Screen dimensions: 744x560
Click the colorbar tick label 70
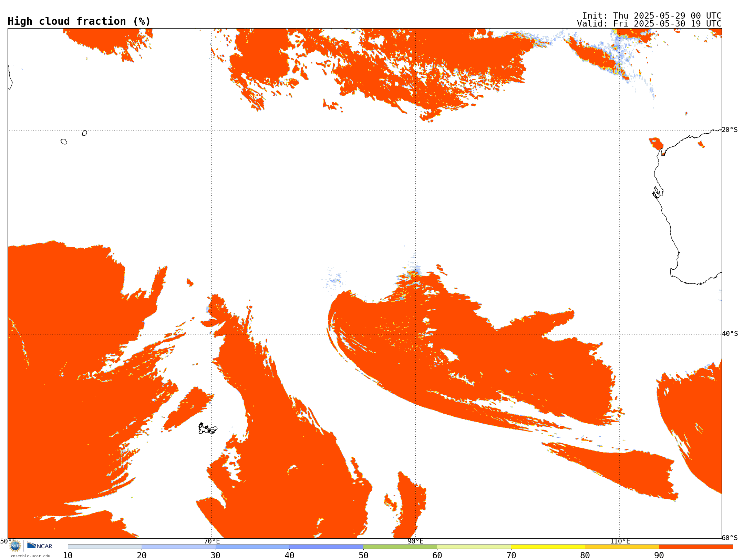click(x=511, y=555)
